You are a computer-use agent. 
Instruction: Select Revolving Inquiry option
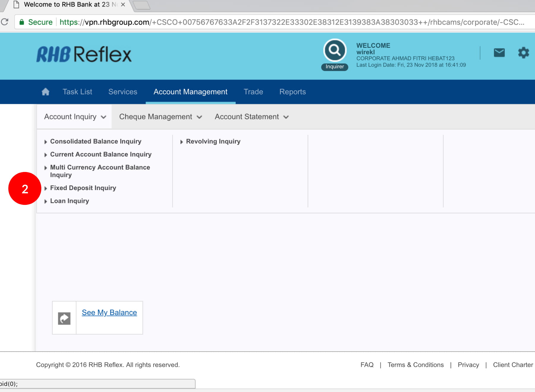(x=213, y=141)
